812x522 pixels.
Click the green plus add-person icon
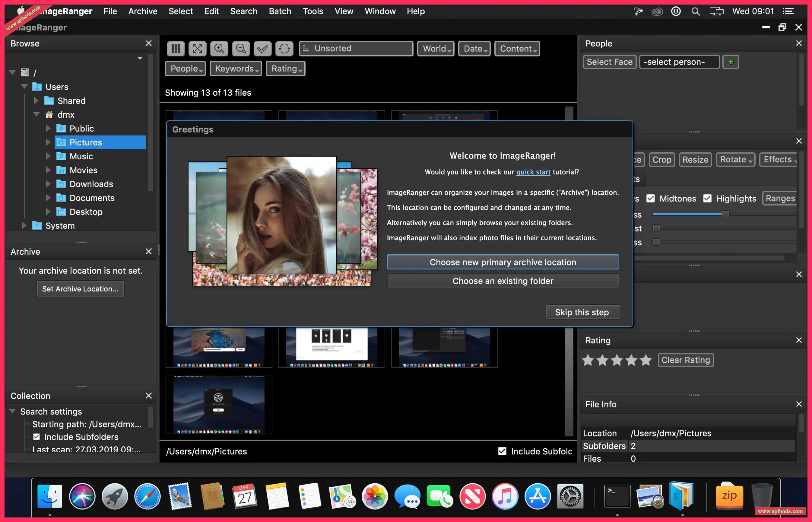click(730, 62)
